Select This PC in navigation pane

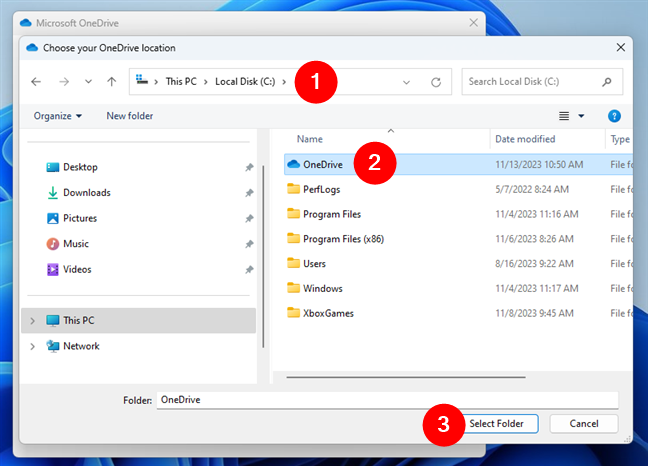[x=138, y=321]
